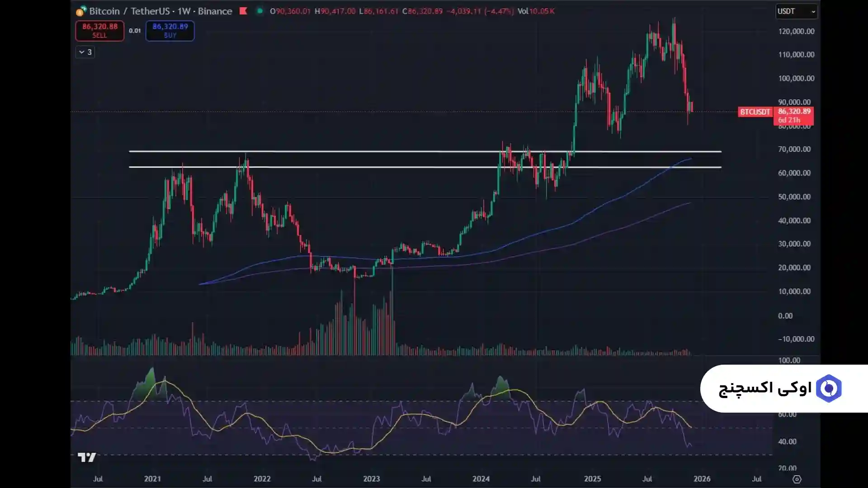Click the Bitcoin coin logo icon
The height and width of the screenshot is (488, 868).
point(81,11)
